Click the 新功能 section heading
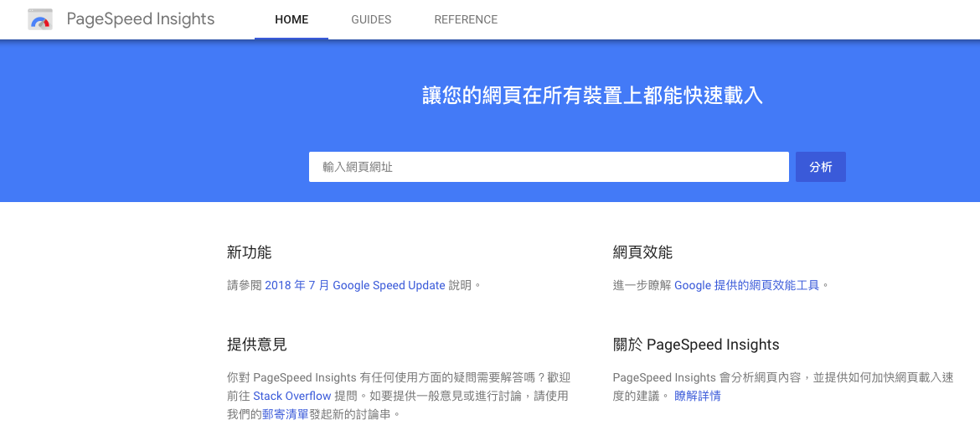This screenshot has width=980, height=441. tap(249, 252)
